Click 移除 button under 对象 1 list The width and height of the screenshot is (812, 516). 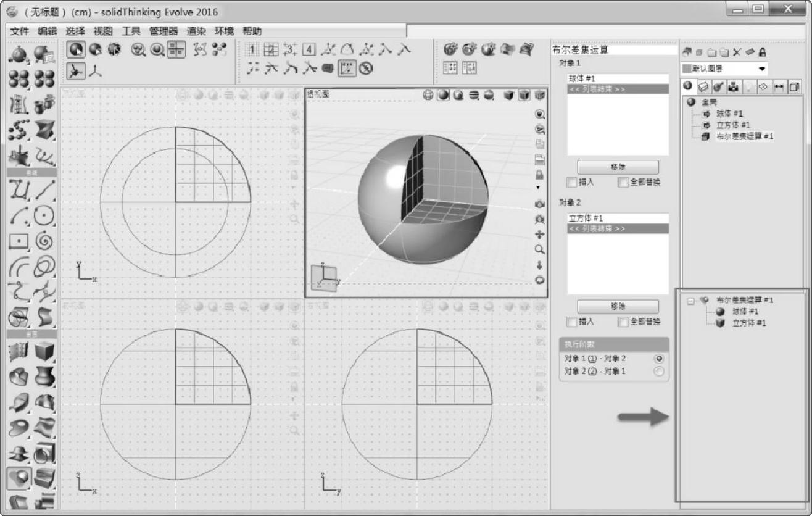[x=618, y=167]
